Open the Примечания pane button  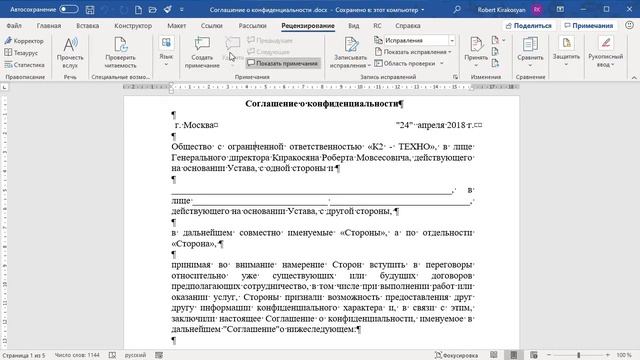tap(588, 25)
